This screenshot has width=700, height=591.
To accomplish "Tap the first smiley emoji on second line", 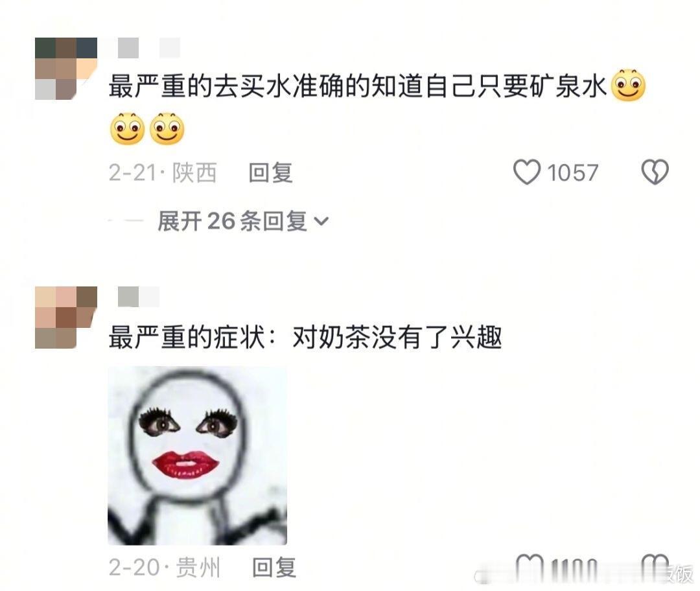I will point(127,128).
